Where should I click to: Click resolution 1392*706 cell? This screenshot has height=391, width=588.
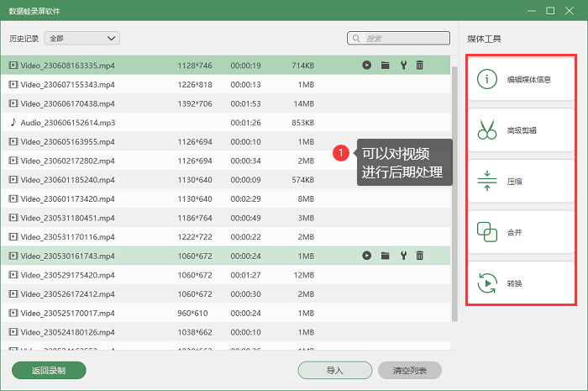(x=195, y=103)
